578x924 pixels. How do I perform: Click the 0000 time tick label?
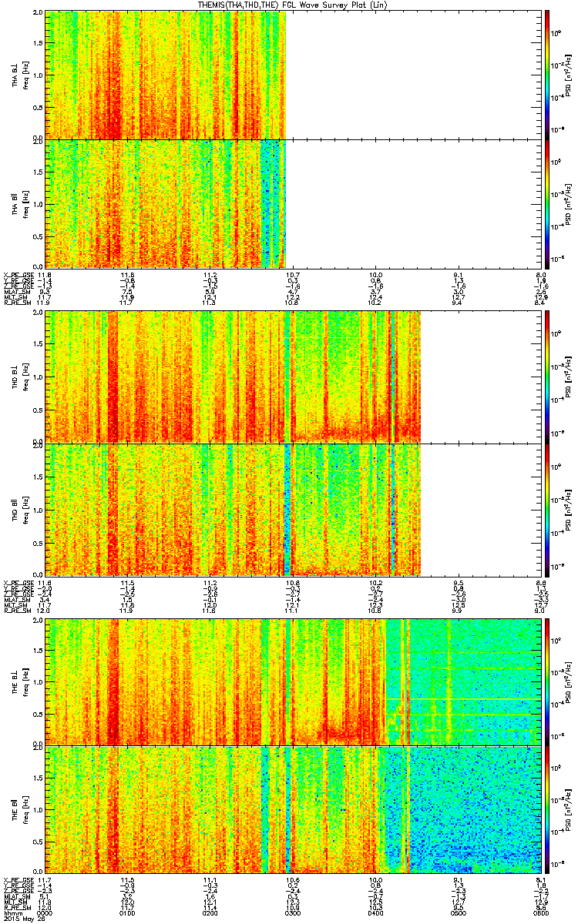tap(45, 913)
